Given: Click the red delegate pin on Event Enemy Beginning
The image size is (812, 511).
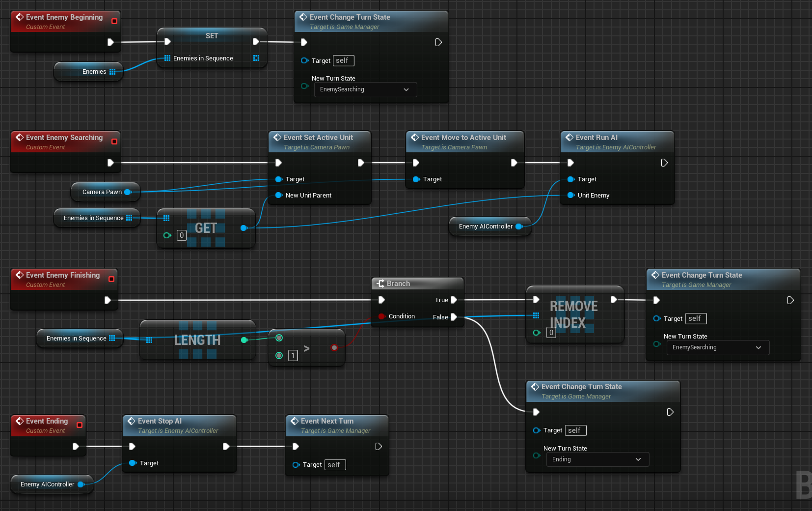Looking at the screenshot, I should click(x=114, y=21).
